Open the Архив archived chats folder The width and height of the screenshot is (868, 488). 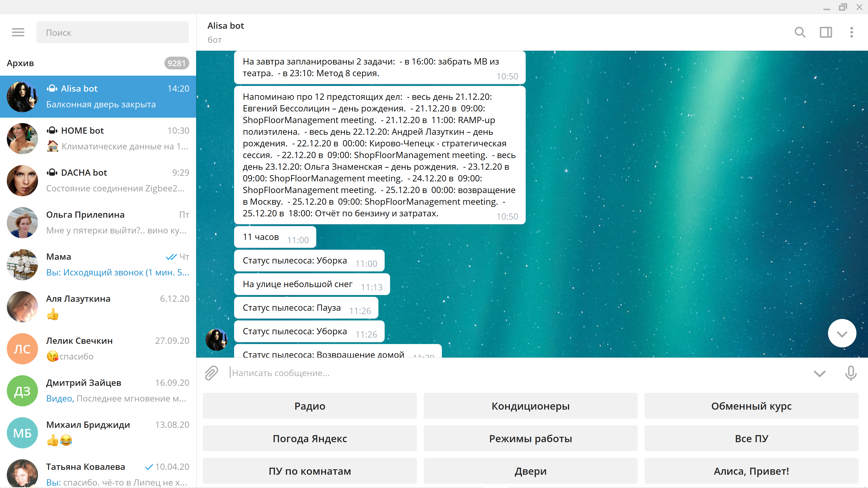98,63
